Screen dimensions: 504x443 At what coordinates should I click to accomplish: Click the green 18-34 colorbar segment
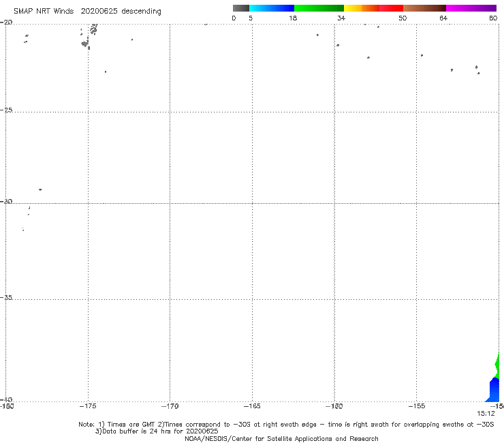coord(319,8)
